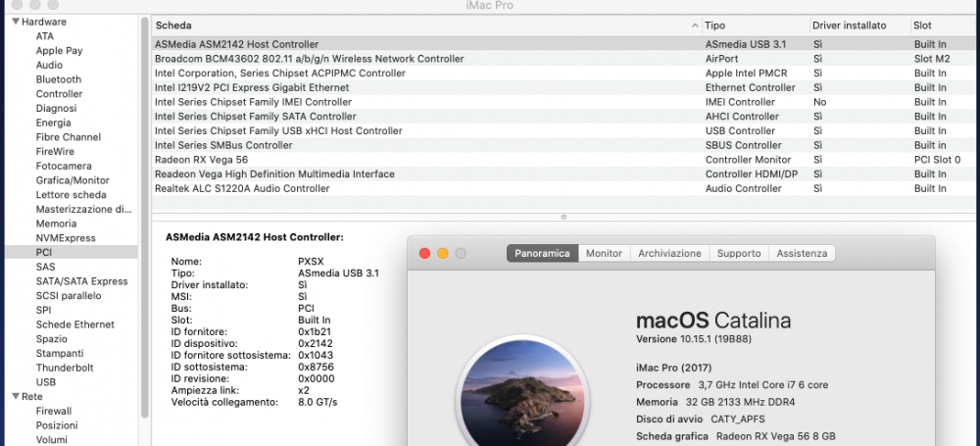
Task: Switch to Panoramica tab
Action: (543, 253)
